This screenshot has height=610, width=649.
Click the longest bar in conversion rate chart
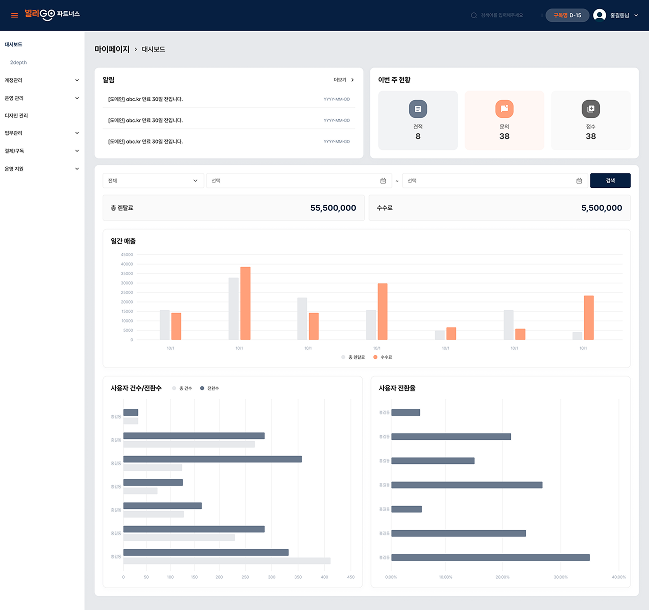point(490,557)
